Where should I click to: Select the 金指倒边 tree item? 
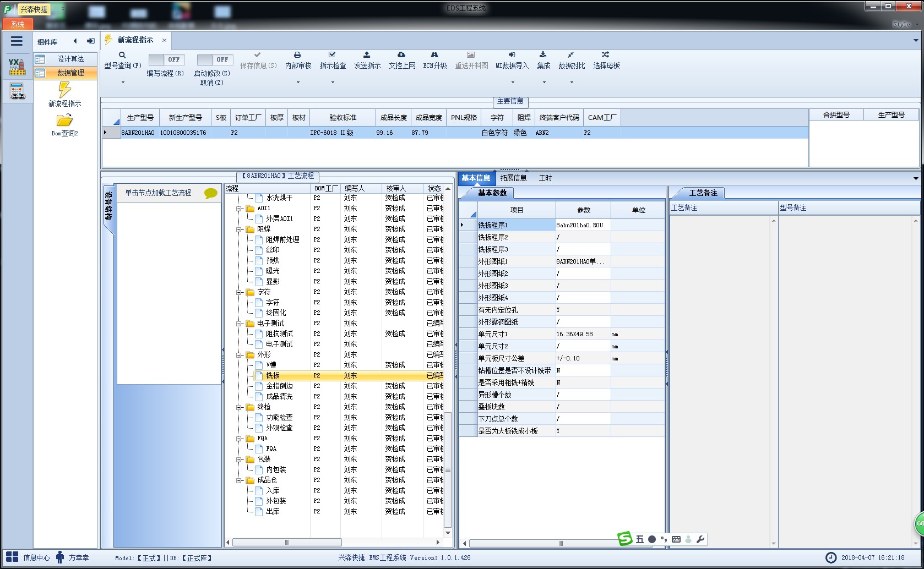tap(279, 386)
